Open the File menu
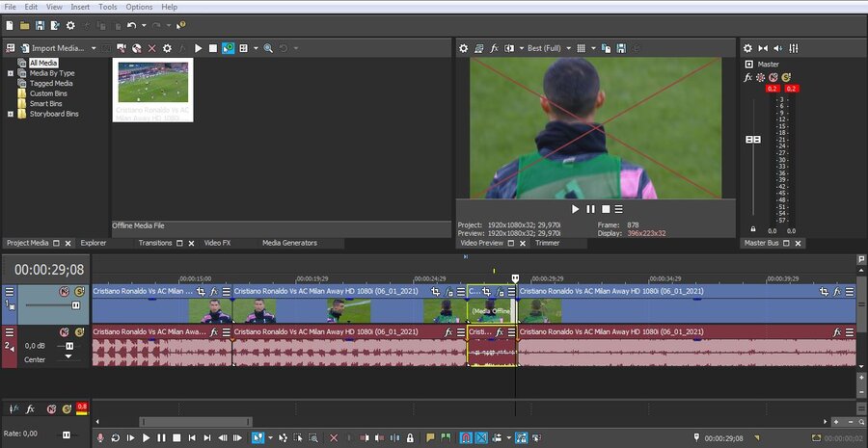The width and height of the screenshot is (868, 448). 10,7
